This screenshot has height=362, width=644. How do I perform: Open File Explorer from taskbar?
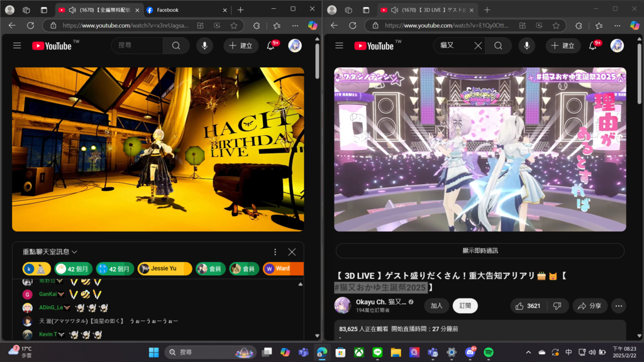pos(396,352)
